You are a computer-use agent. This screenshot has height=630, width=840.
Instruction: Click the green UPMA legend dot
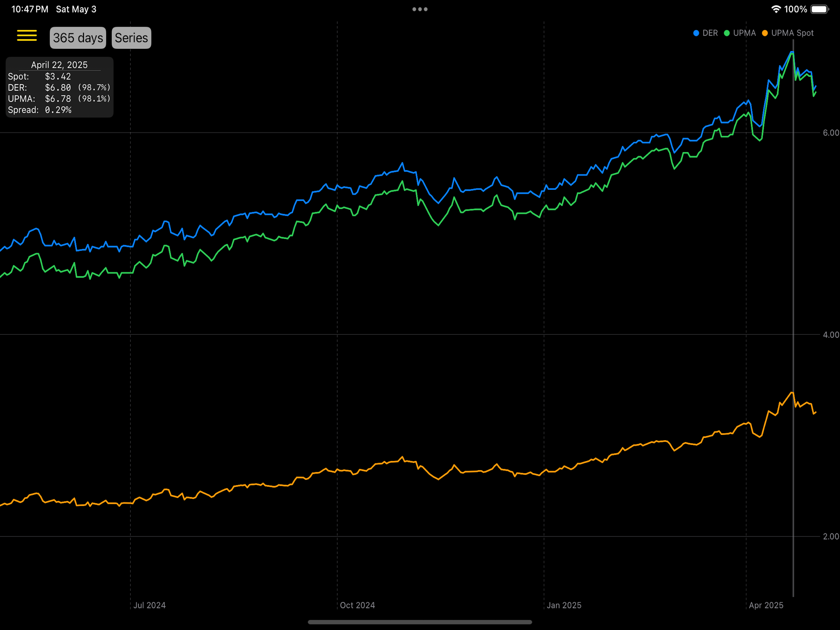coord(727,33)
